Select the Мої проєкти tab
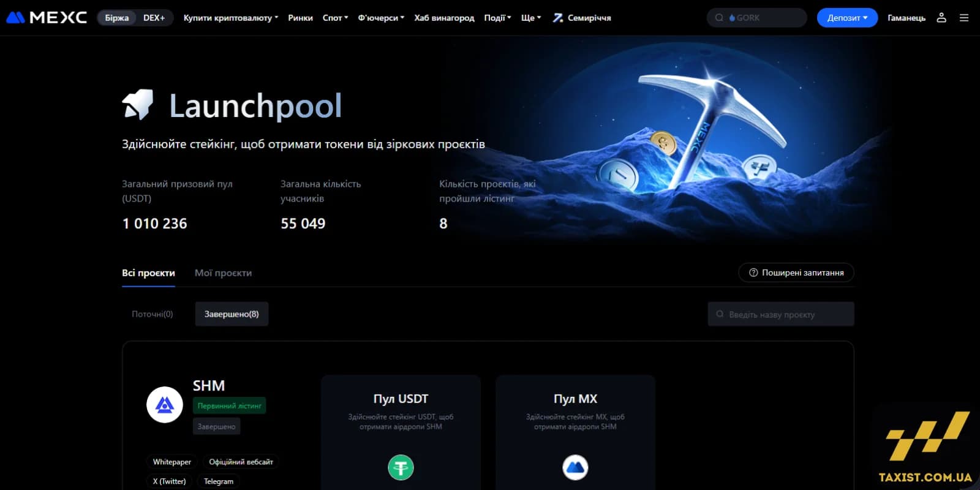The image size is (980, 490). [x=223, y=273]
